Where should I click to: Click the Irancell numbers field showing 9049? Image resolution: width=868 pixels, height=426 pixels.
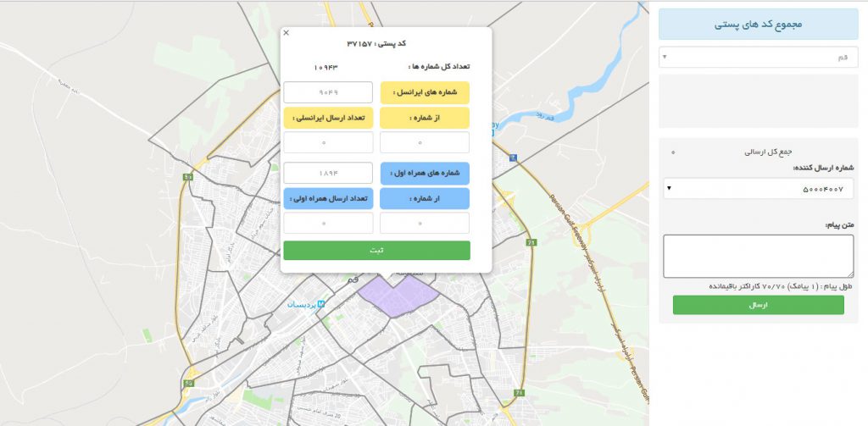pos(328,92)
